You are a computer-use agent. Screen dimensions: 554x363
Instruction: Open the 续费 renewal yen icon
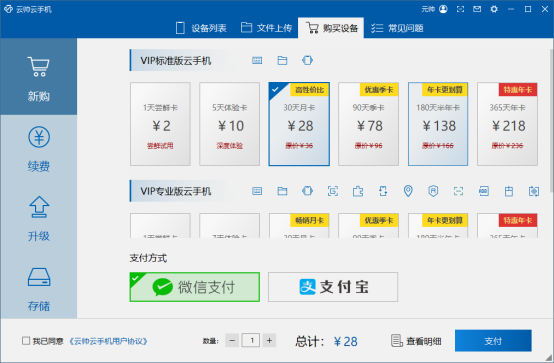(39, 137)
